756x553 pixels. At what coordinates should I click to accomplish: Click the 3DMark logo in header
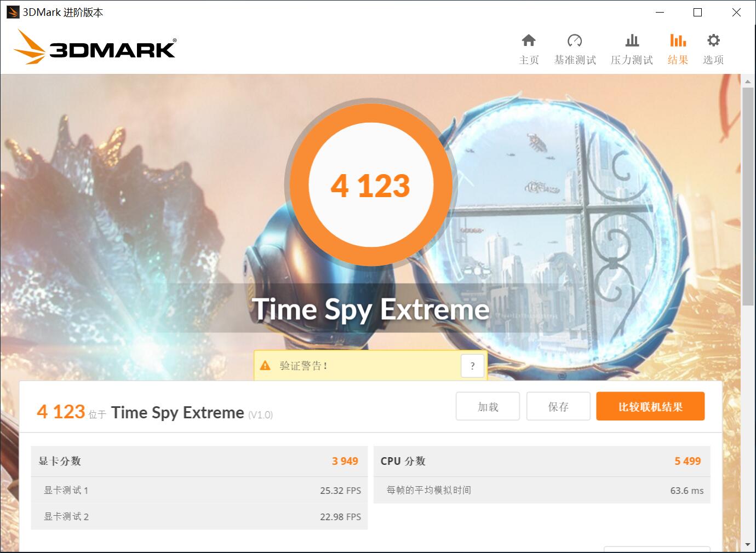click(x=95, y=47)
